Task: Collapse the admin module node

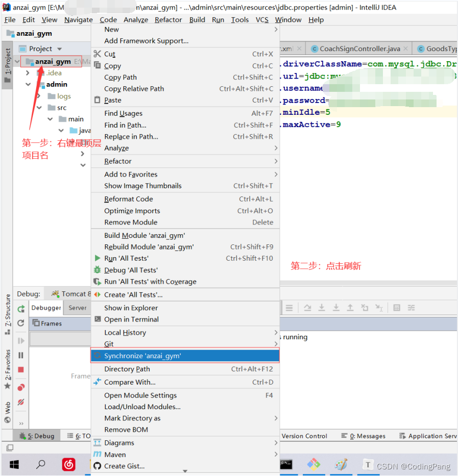Action: [x=28, y=84]
